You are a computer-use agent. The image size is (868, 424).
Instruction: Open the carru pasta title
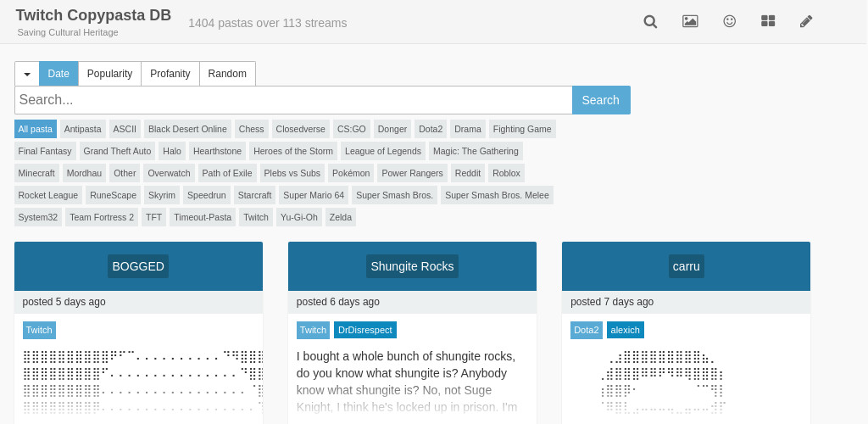tap(687, 266)
